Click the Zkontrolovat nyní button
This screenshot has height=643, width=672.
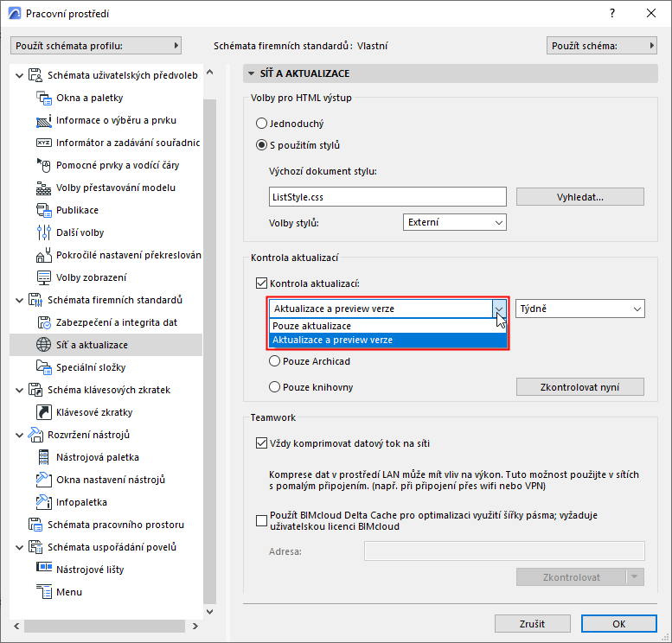coord(579,387)
